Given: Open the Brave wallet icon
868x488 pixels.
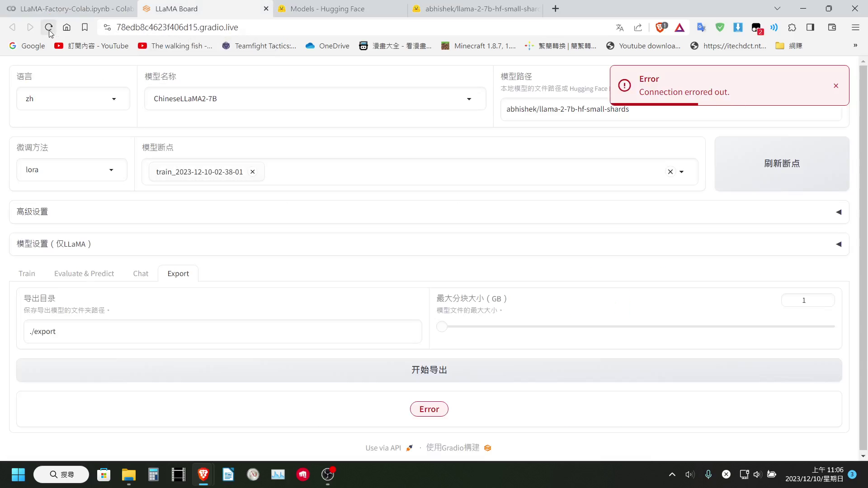Looking at the screenshot, I should click(832, 28).
